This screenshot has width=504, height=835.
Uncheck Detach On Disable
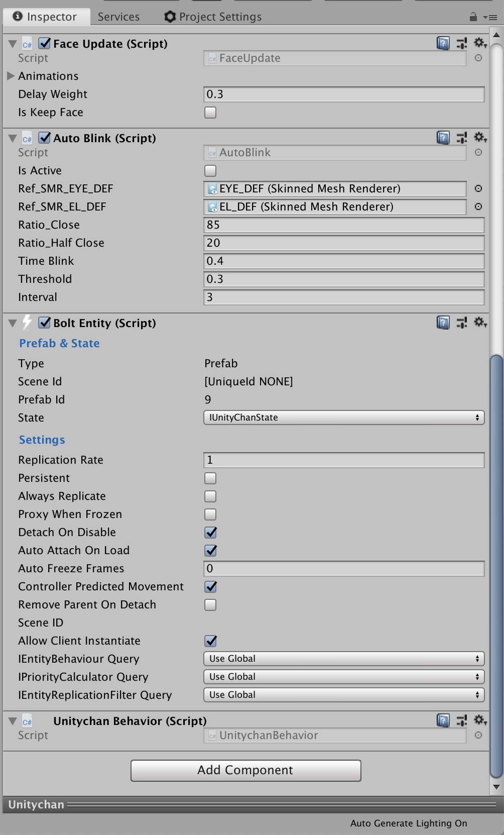[210, 533]
